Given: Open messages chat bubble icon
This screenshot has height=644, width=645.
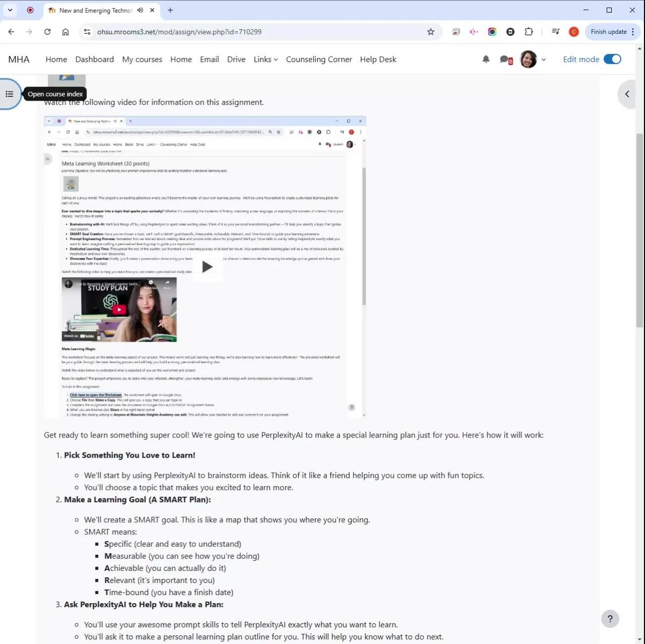Looking at the screenshot, I should pyautogui.click(x=505, y=59).
